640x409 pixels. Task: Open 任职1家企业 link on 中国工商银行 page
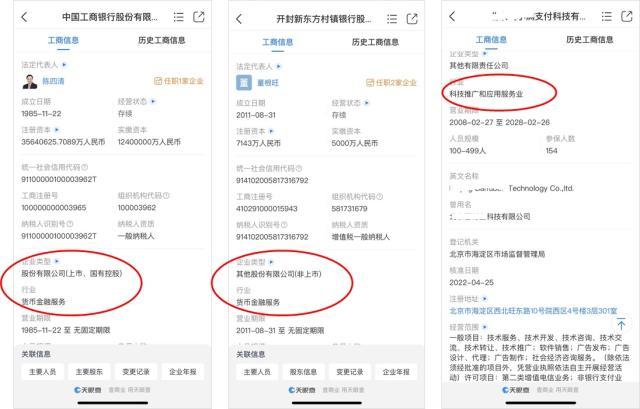tap(178, 81)
